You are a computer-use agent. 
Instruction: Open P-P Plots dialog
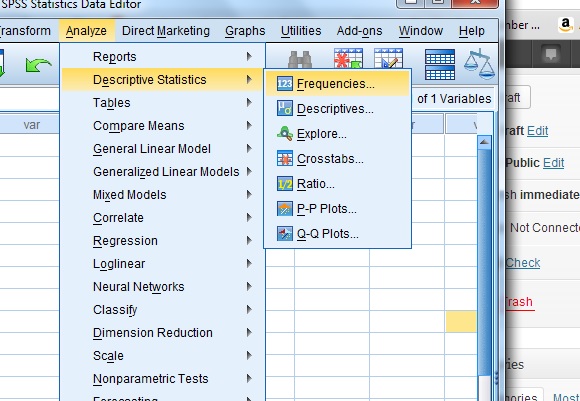[337, 209]
